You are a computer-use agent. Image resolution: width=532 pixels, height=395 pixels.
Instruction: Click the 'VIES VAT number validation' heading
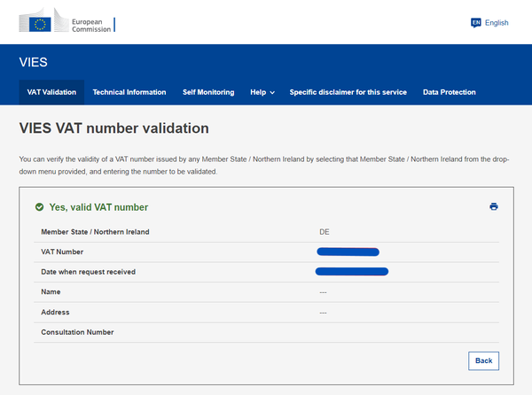pyautogui.click(x=113, y=128)
